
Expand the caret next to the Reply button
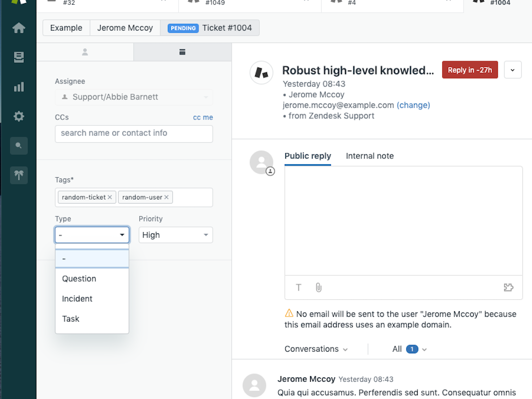click(513, 70)
